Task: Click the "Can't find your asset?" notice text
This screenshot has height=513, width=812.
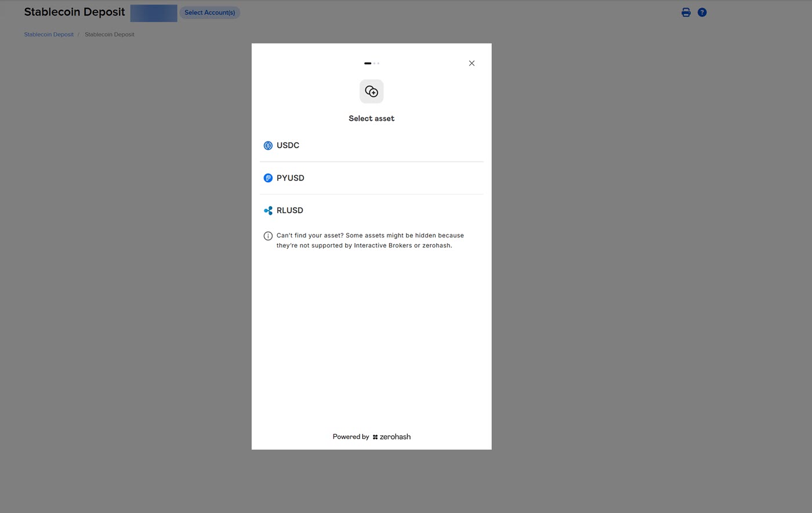Action: (370, 240)
